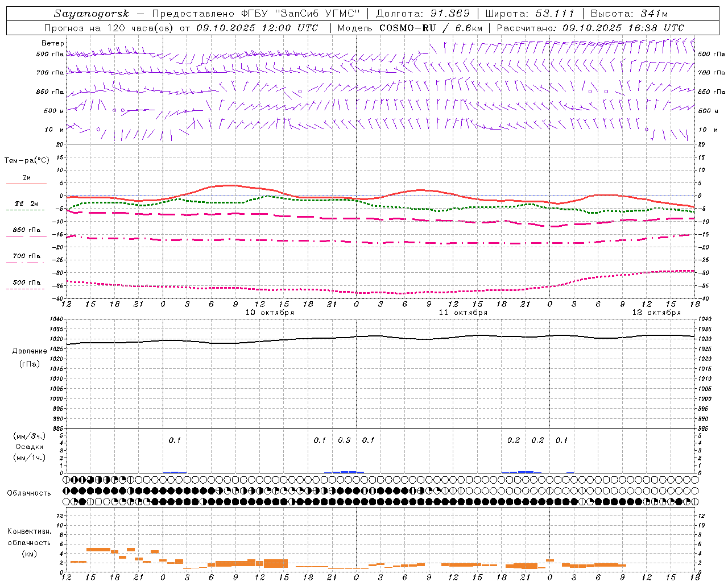Click the (км) unit under convective cloud label
The width and height of the screenshot is (728, 582).
[x=29, y=554]
